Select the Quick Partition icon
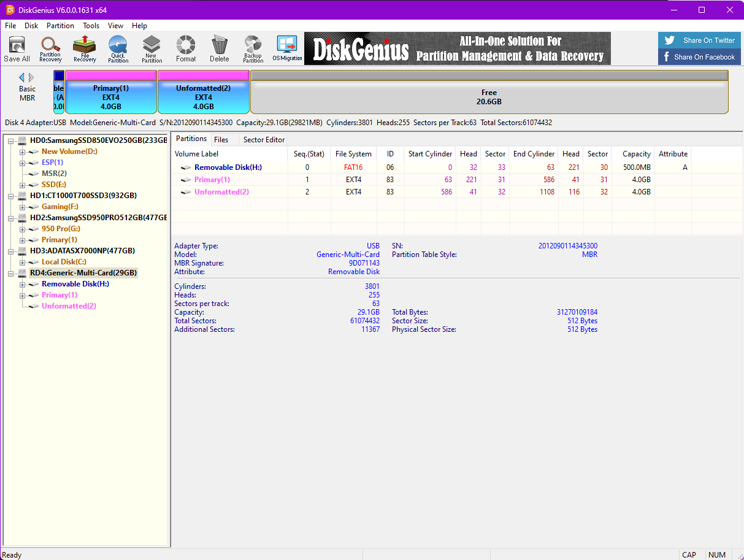 click(x=118, y=48)
